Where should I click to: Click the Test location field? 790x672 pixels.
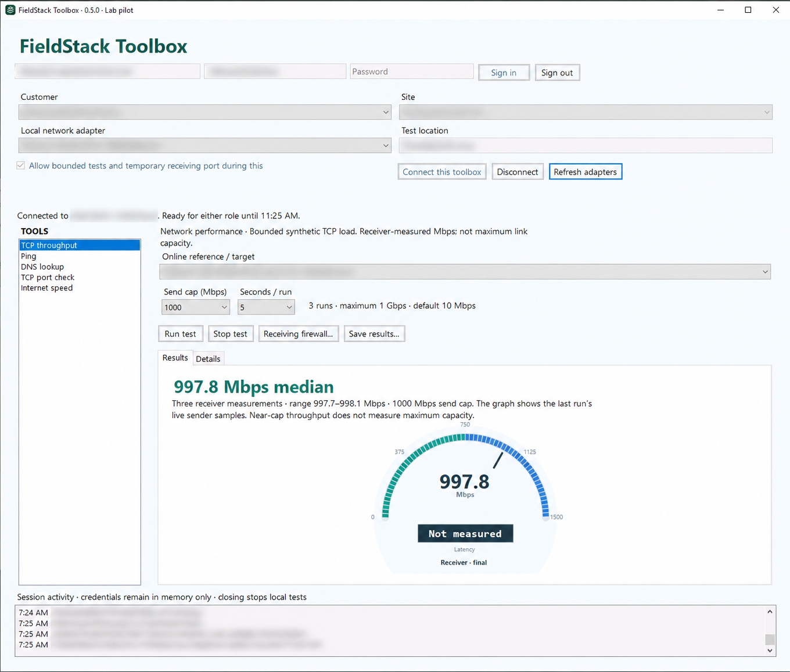[586, 146]
